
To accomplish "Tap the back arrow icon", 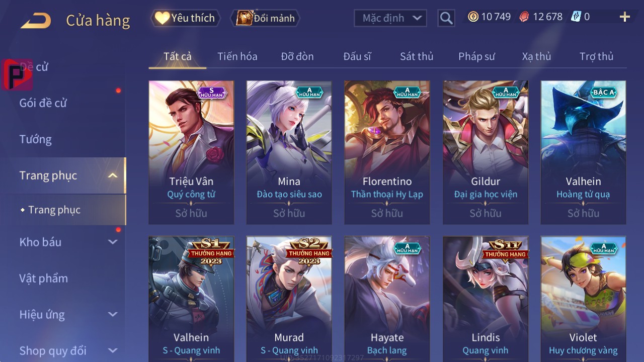I will pos(36,21).
